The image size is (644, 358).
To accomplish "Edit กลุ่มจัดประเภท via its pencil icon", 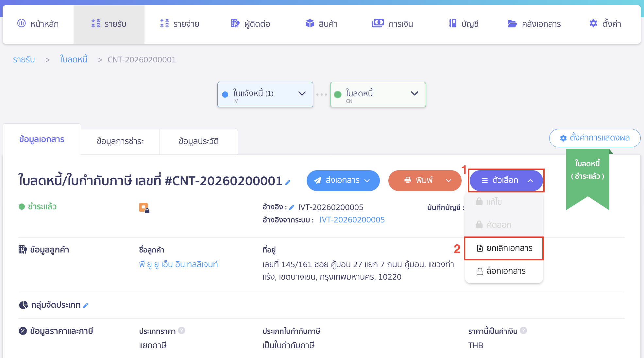I will (x=86, y=305).
